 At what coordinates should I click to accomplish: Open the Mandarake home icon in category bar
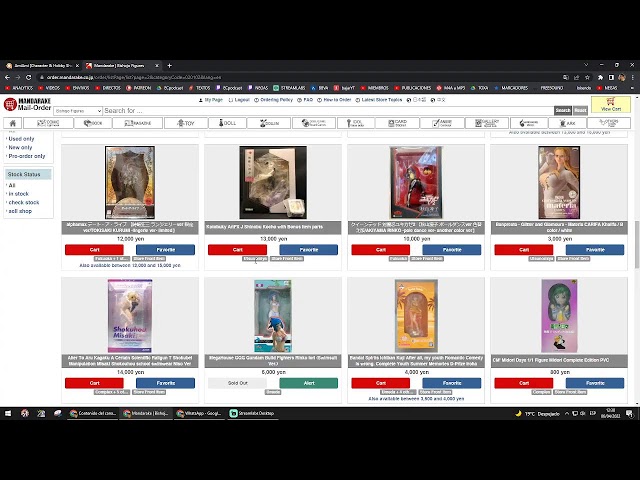click(13, 123)
